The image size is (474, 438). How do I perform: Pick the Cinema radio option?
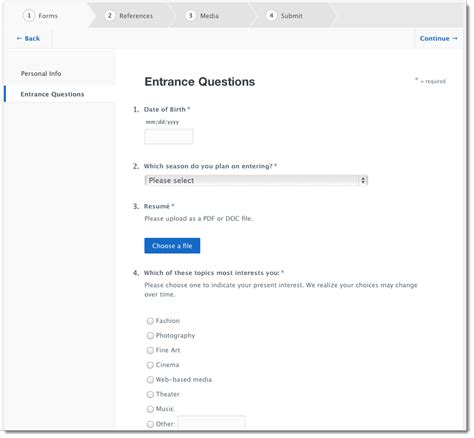tap(150, 365)
